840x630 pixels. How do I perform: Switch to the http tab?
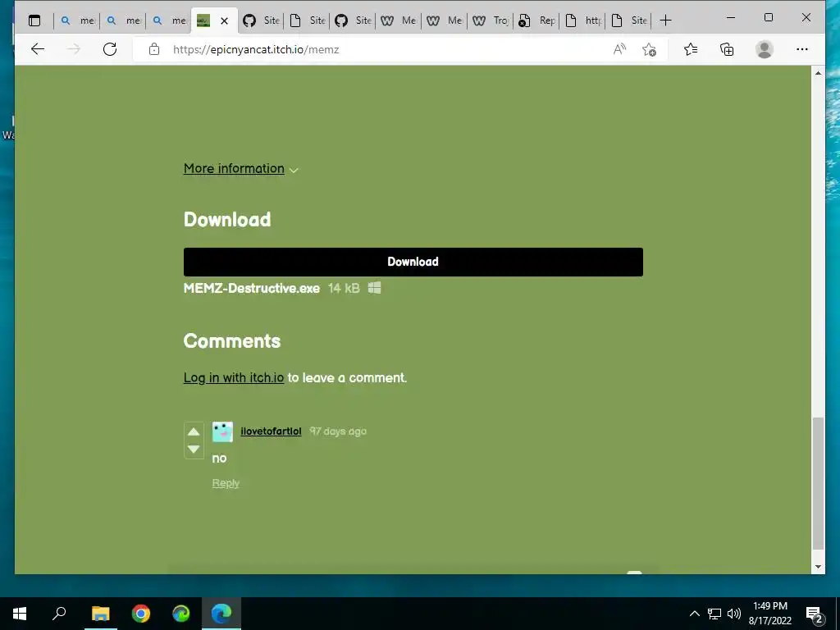583,21
